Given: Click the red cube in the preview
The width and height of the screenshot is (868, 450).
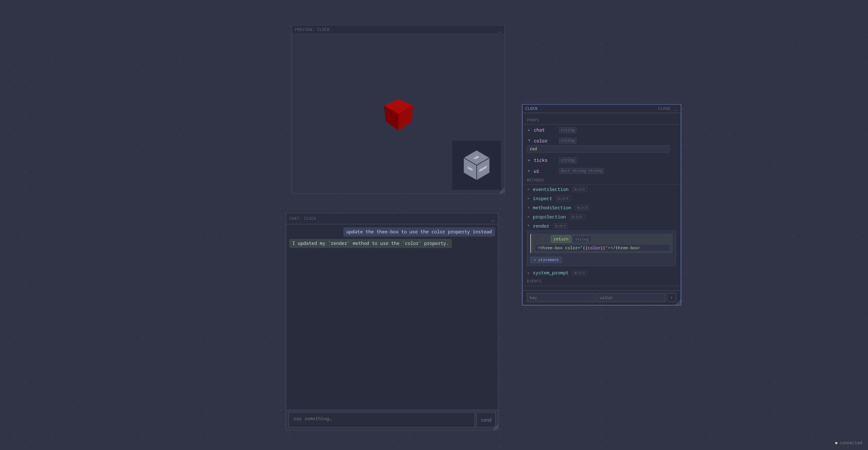Looking at the screenshot, I should click(x=398, y=115).
